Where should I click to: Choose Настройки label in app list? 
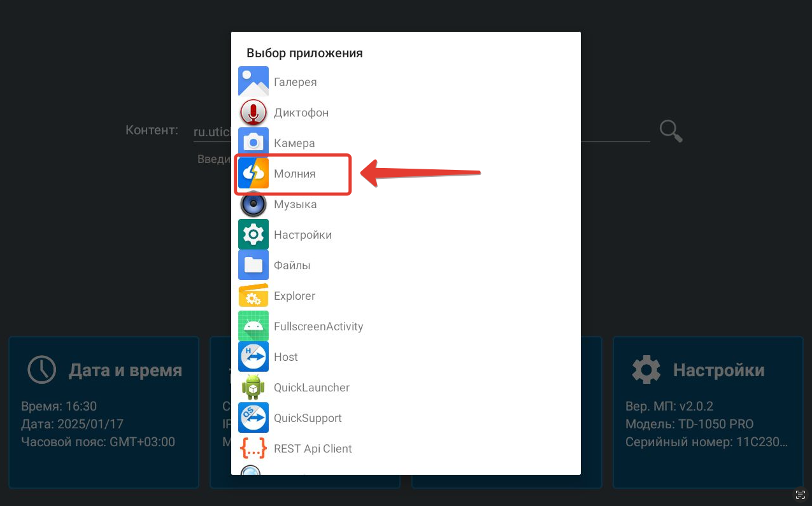point(303,235)
